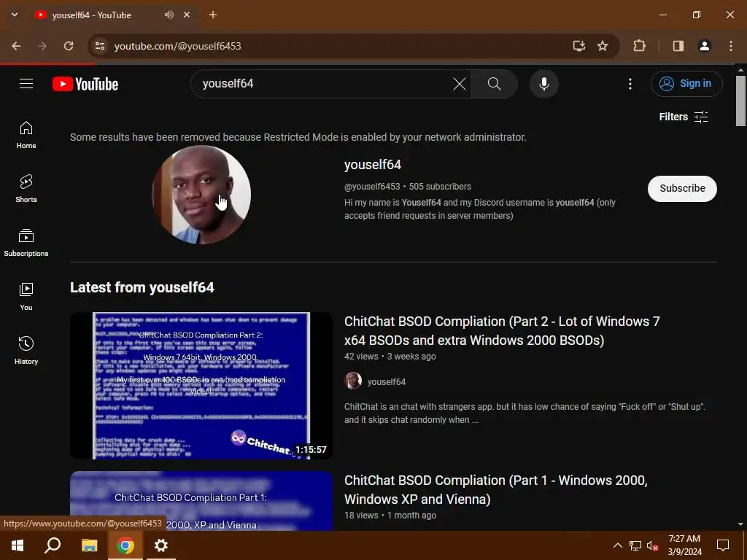Viewport: 747px width, 560px height.
Task: Click the Chrome taskbar icon
Action: 125,545
